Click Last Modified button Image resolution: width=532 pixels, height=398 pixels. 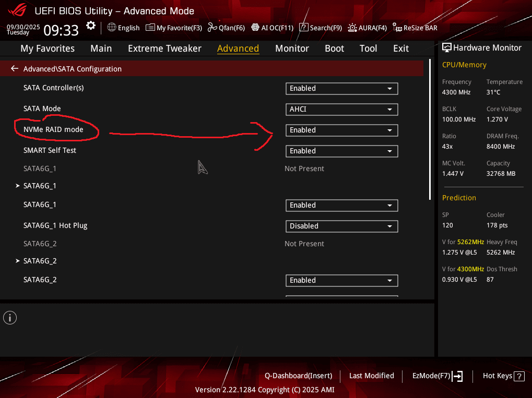tap(372, 376)
